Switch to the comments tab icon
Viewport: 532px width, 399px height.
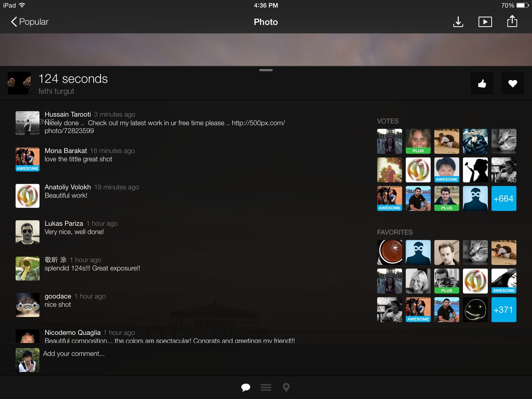[246, 387]
